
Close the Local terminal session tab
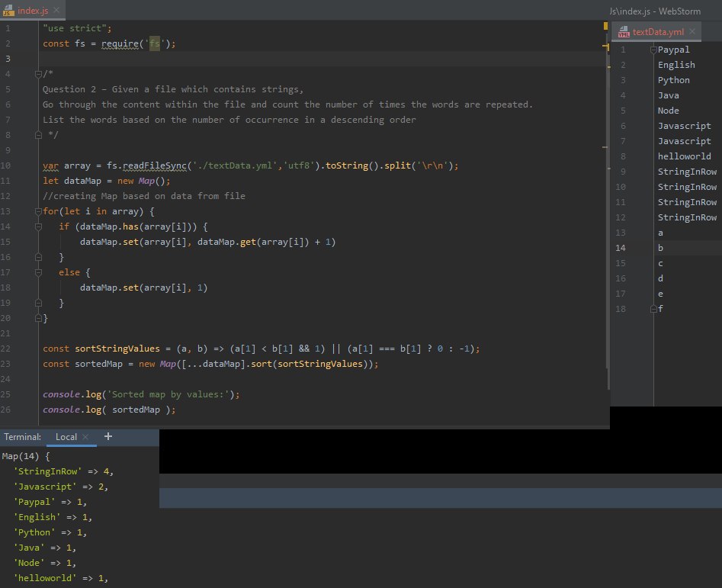point(85,436)
